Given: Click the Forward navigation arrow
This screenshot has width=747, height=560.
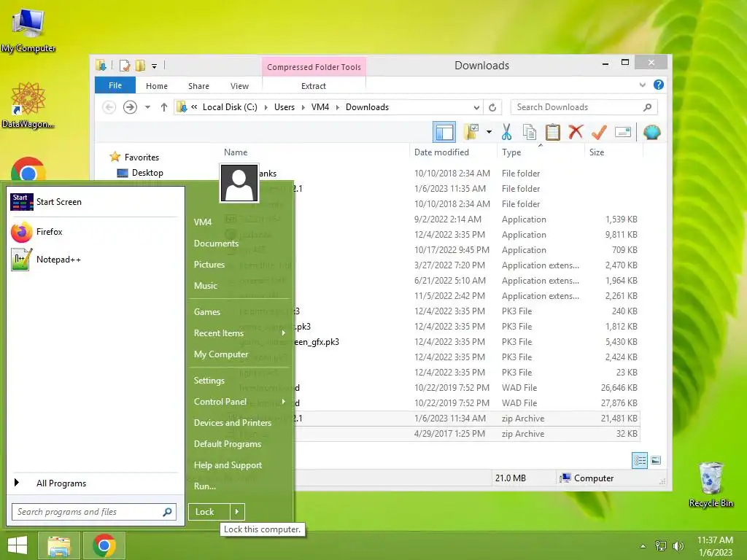Looking at the screenshot, I should [x=130, y=107].
